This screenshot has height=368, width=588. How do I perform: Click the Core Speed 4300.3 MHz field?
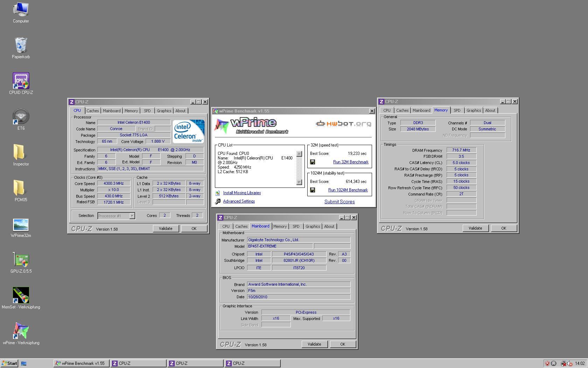[114, 183]
